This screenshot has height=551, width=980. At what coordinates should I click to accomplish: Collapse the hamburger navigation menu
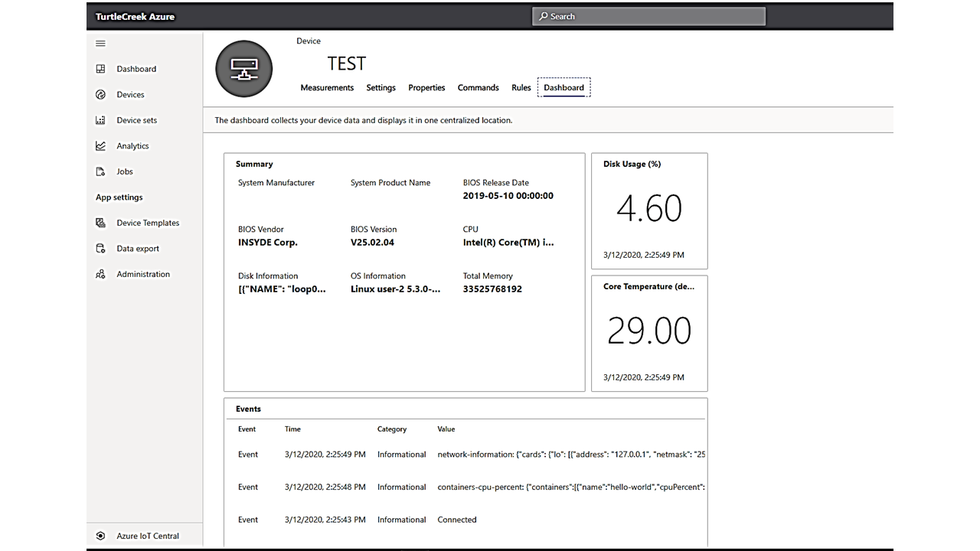100,44
